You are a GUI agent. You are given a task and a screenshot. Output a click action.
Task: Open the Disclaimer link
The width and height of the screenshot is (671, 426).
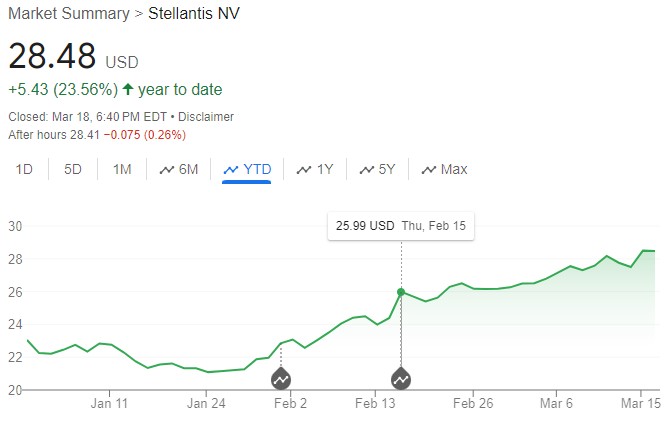pos(205,116)
